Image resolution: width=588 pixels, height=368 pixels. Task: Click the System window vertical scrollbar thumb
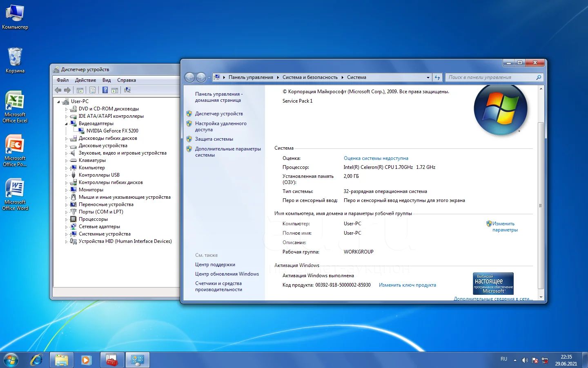pos(541,205)
